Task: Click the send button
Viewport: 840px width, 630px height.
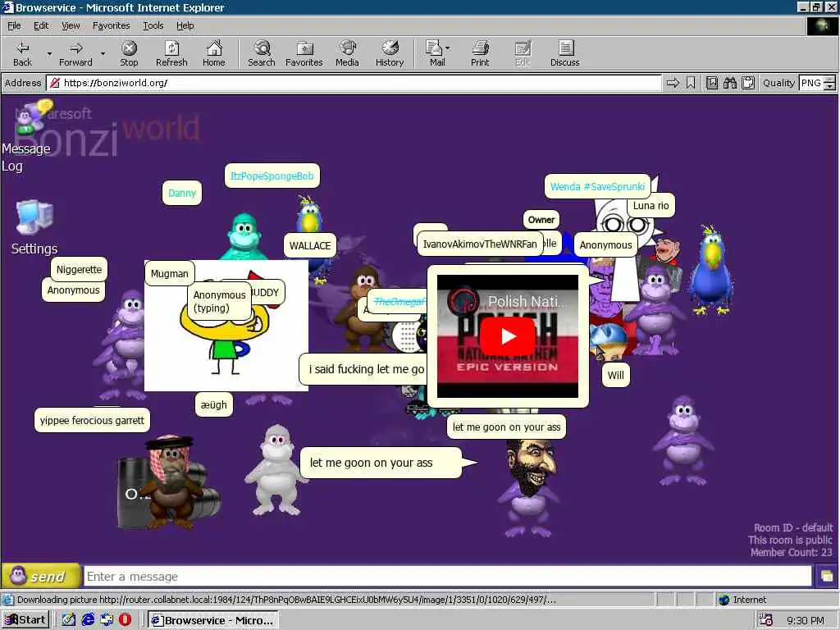Action: [x=41, y=577]
